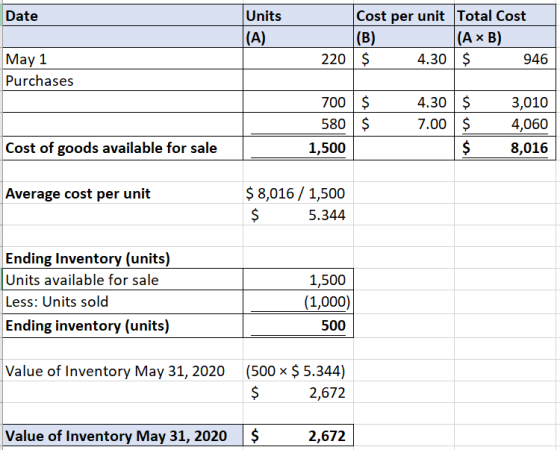Click the 'Units' column header cell
Viewport: 560px width, 450px height.
(x=298, y=15)
